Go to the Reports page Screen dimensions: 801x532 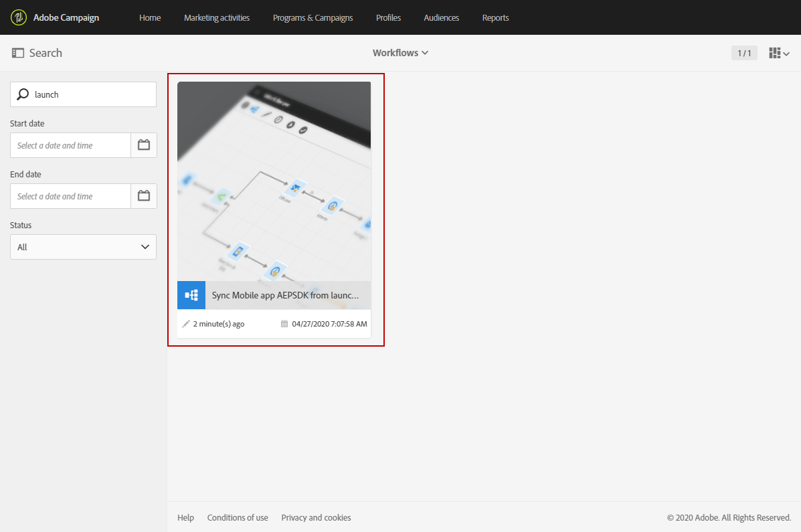click(x=495, y=17)
